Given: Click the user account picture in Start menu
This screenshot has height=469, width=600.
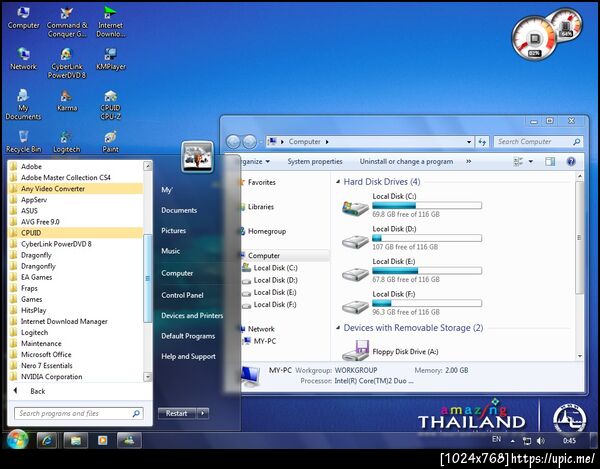Looking at the screenshot, I should click(x=197, y=157).
